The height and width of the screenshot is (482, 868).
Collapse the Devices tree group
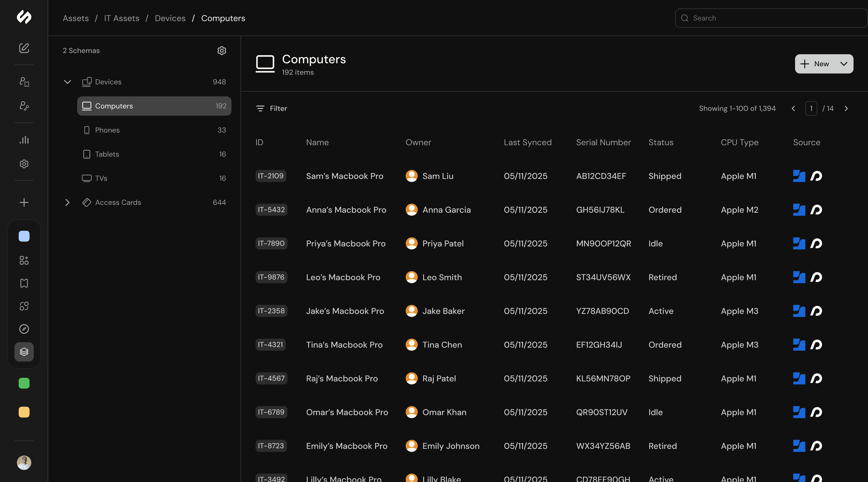point(67,82)
